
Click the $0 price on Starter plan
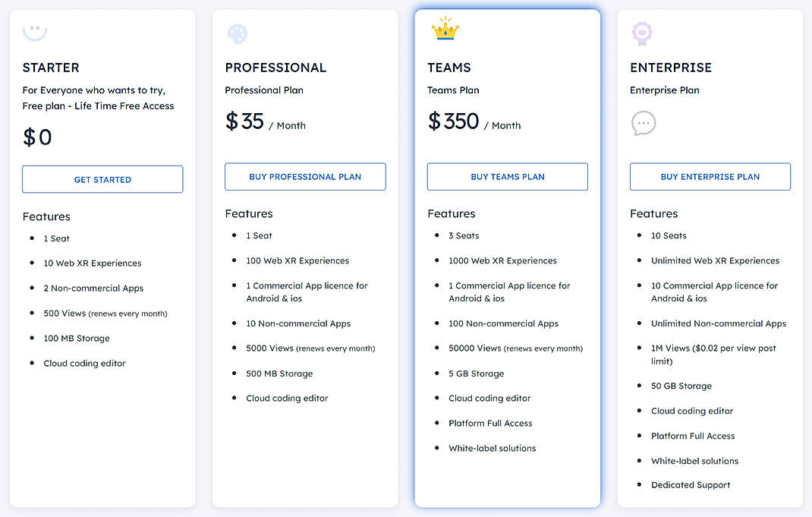click(x=37, y=137)
